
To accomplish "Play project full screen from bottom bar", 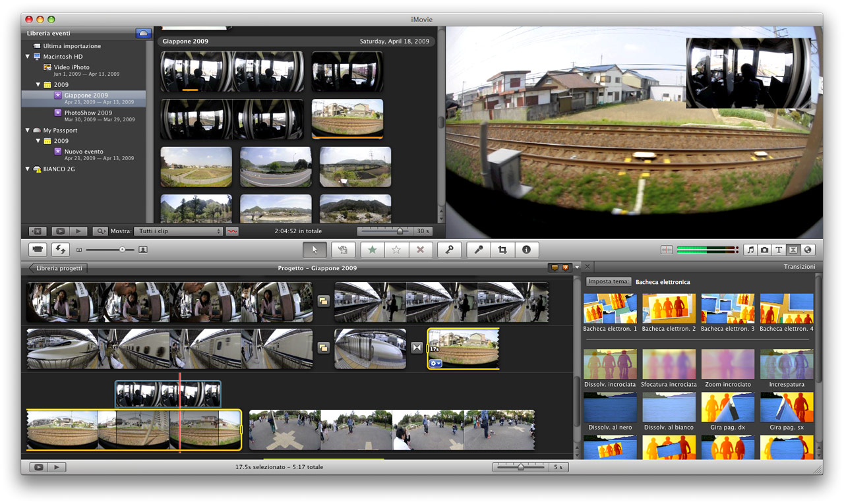I will pyautogui.click(x=39, y=467).
